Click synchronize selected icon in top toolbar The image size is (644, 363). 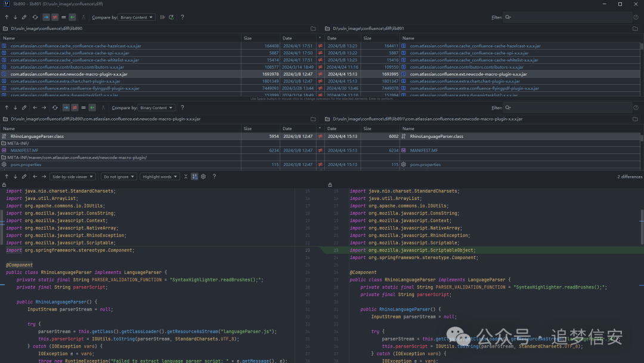pyautogui.click(x=163, y=17)
